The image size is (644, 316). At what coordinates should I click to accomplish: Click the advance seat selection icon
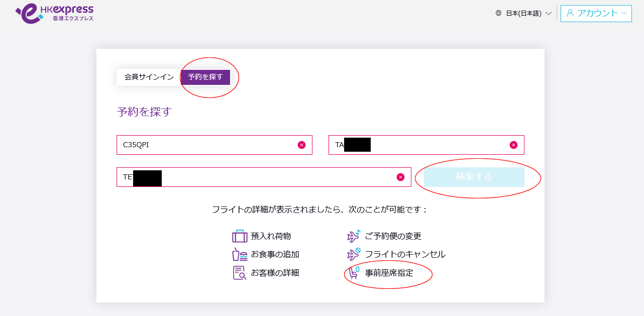354,273
